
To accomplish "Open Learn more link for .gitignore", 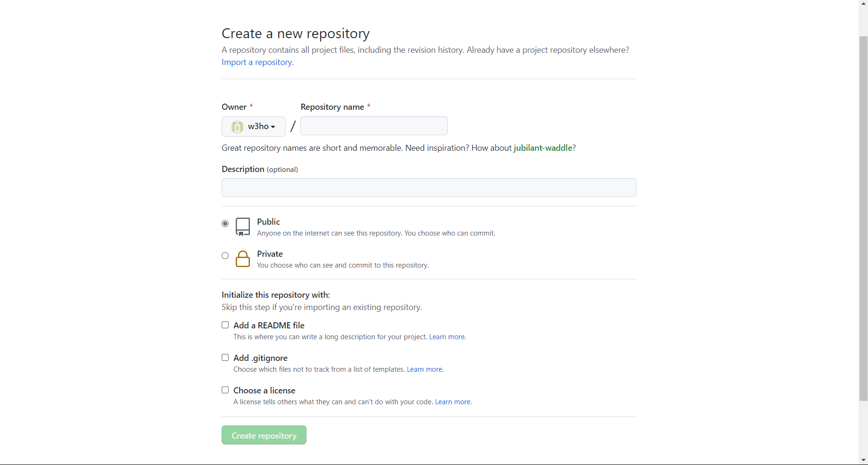I will [425, 369].
